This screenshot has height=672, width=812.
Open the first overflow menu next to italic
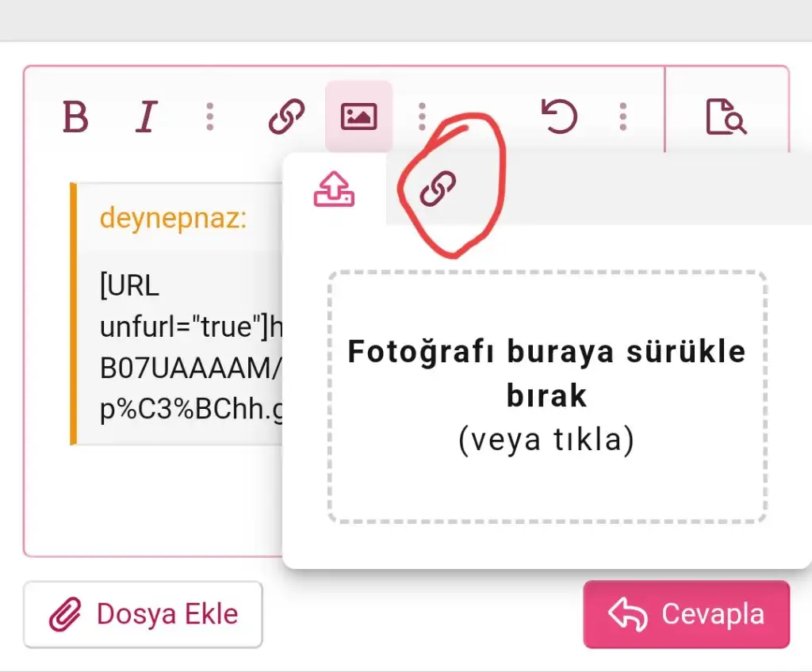[209, 116]
